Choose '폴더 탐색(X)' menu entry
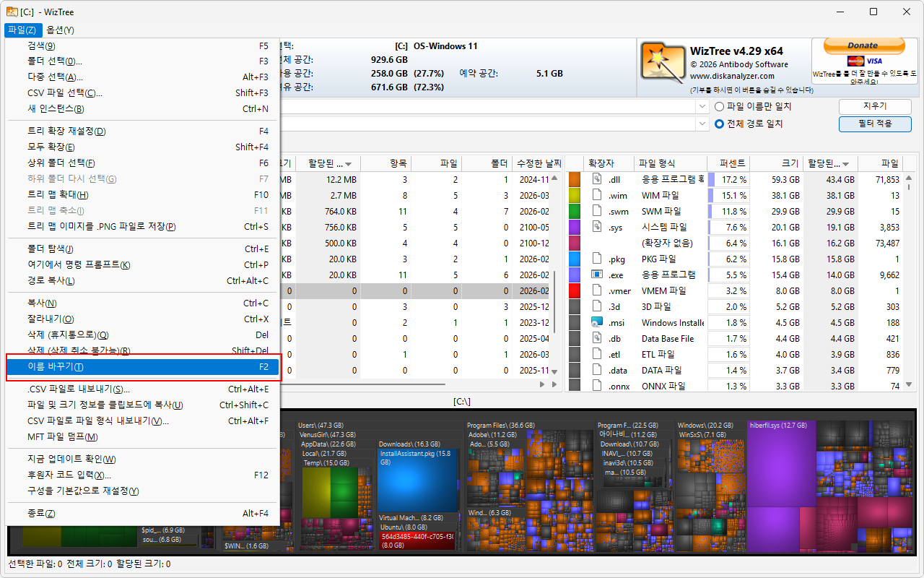This screenshot has height=578, width=924. point(142,249)
